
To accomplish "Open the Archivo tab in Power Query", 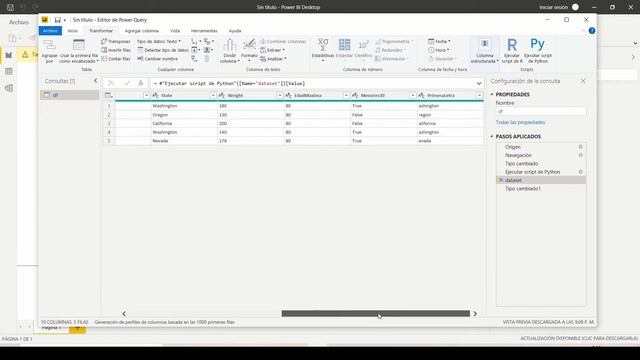I will tap(50, 31).
